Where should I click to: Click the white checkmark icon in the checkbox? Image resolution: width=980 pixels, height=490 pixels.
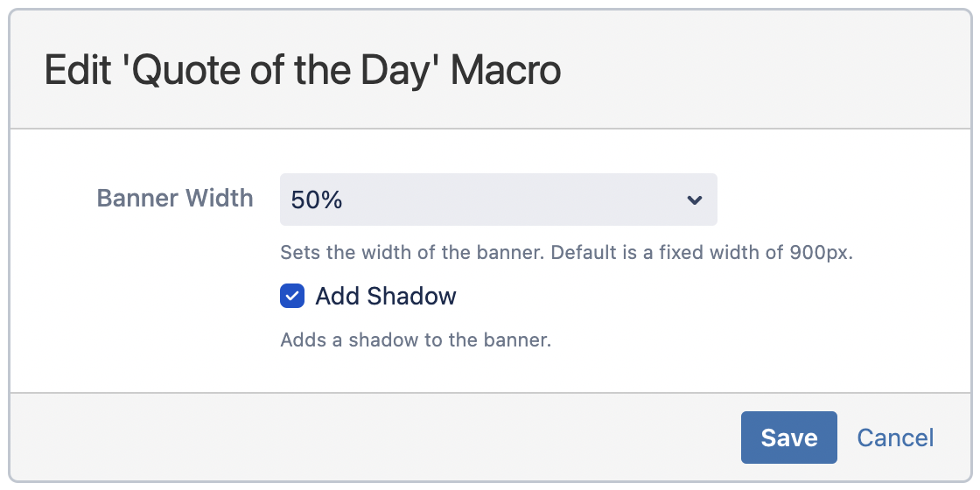coord(292,297)
